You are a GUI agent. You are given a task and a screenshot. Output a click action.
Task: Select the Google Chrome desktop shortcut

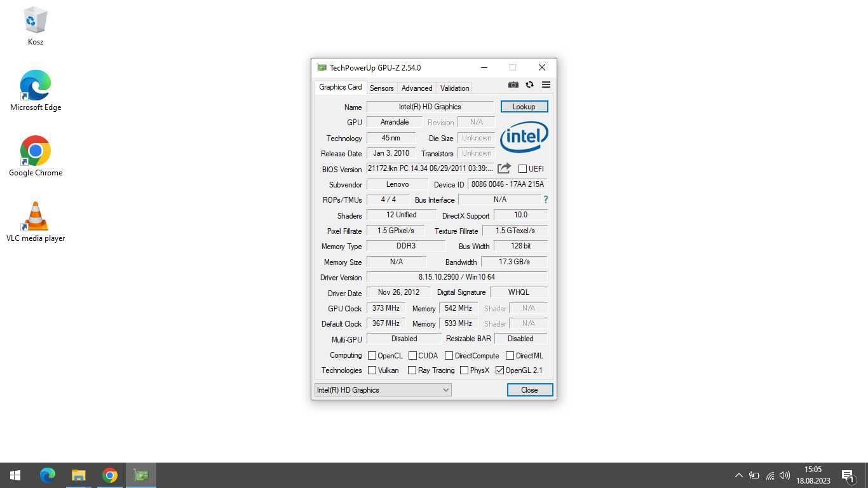pos(36,156)
